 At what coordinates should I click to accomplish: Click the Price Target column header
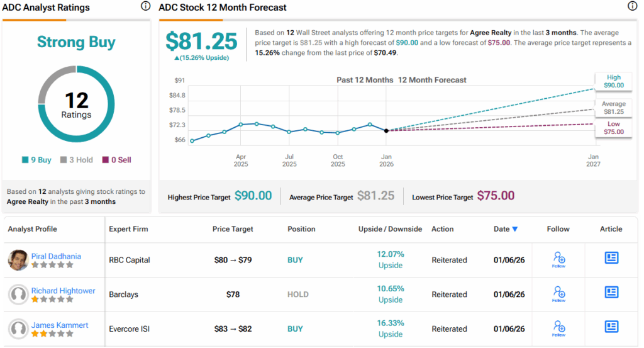tap(233, 229)
